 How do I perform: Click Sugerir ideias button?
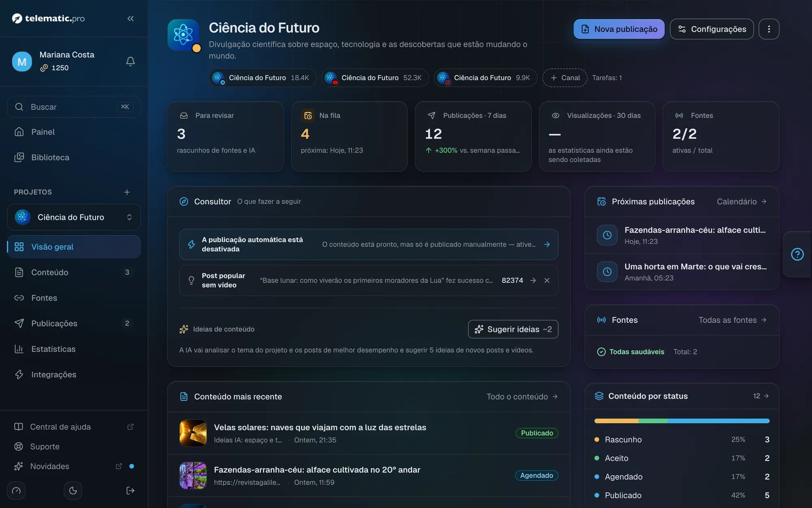513,329
